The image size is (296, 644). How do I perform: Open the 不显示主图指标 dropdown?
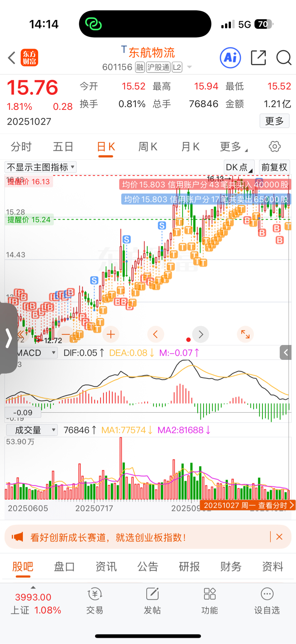coord(40,167)
